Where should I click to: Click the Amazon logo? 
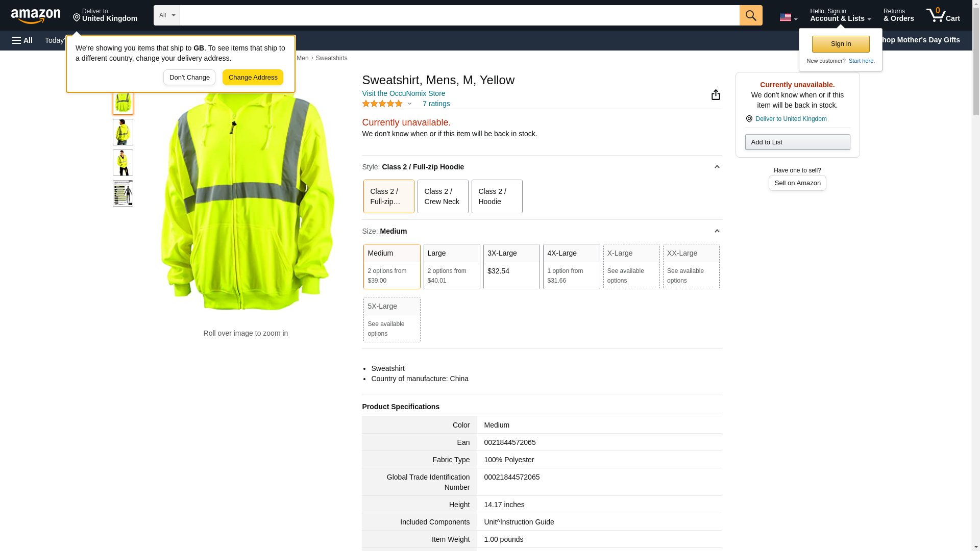36,15
